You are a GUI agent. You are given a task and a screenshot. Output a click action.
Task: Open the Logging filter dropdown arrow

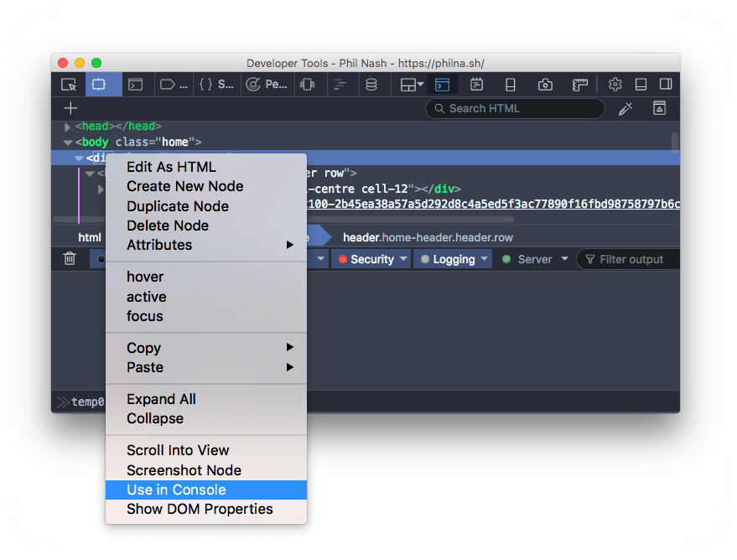tap(485, 258)
